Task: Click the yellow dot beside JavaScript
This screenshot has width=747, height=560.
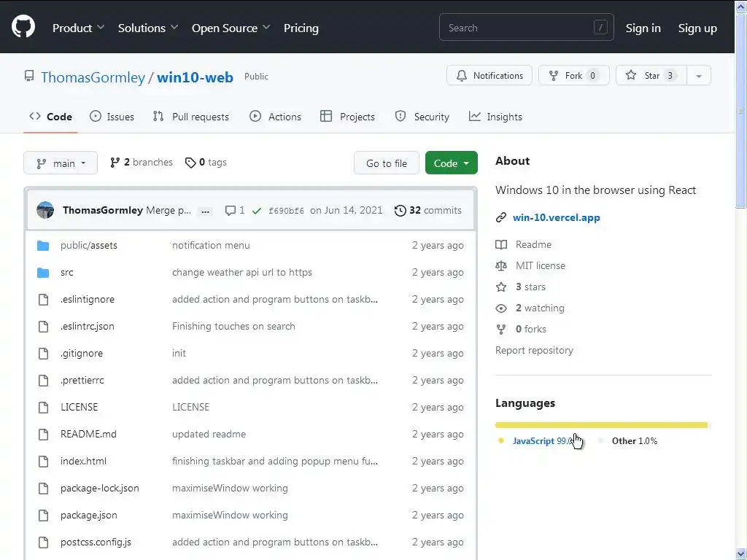Action: pyautogui.click(x=500, y=440)
